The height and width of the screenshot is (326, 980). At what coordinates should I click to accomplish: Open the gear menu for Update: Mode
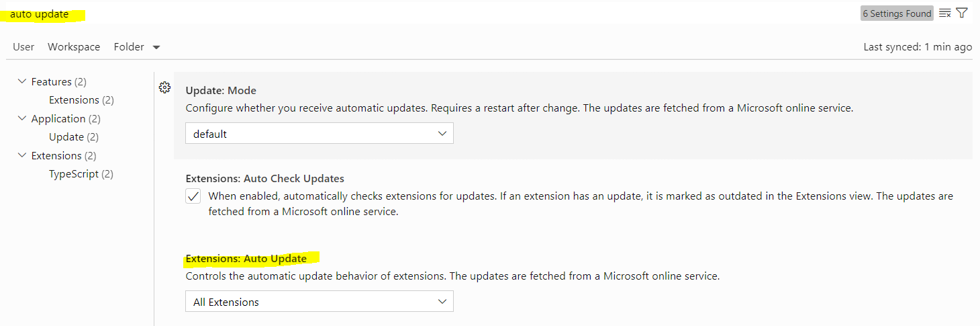[164, 87]
